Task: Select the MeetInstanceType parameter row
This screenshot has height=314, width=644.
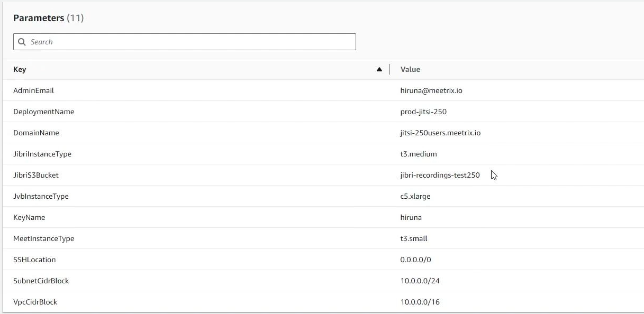Action: 44,238
